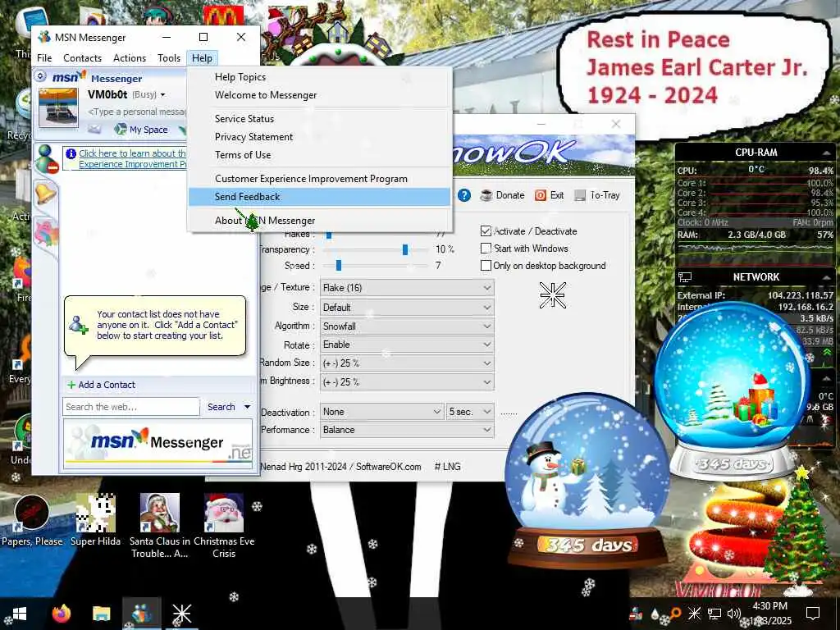Enable Start with Windows checkbox
Screen dimensions: 840x630
486,249
